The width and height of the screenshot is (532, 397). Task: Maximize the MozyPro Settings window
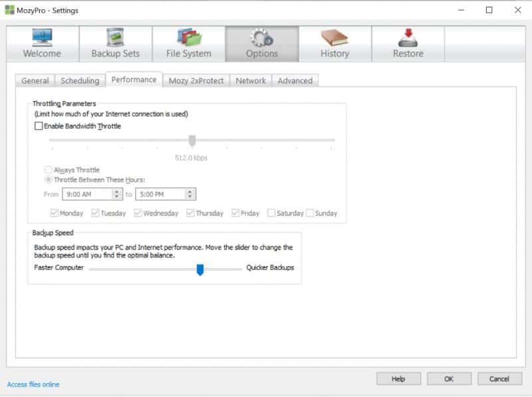click(x=489, y=10)
